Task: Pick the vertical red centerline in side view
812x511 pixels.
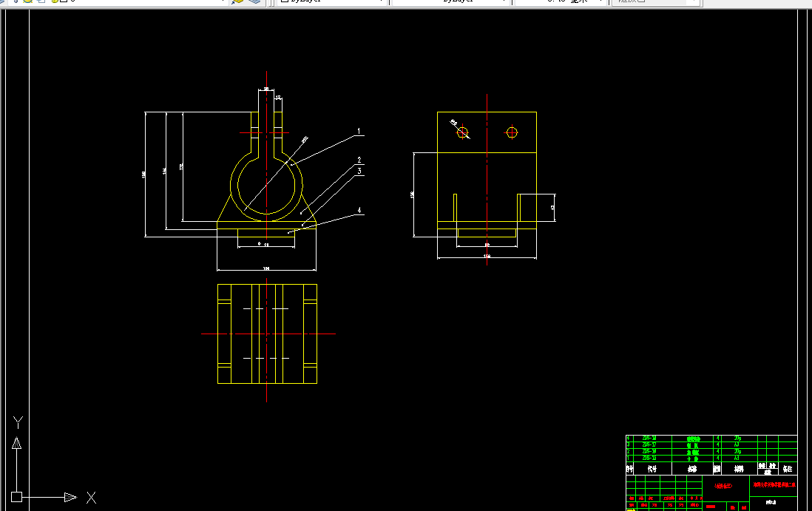Action: tap(487, 180)
